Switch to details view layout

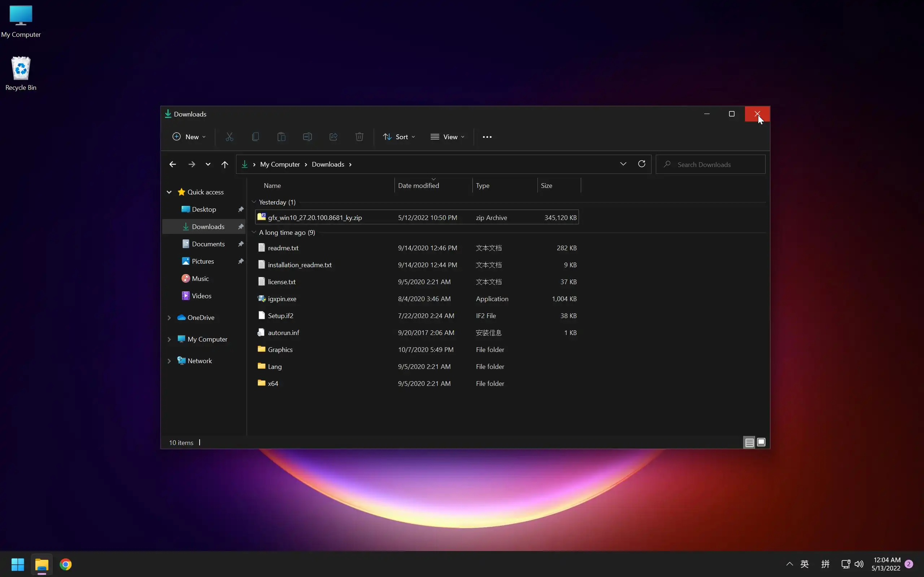749,442
